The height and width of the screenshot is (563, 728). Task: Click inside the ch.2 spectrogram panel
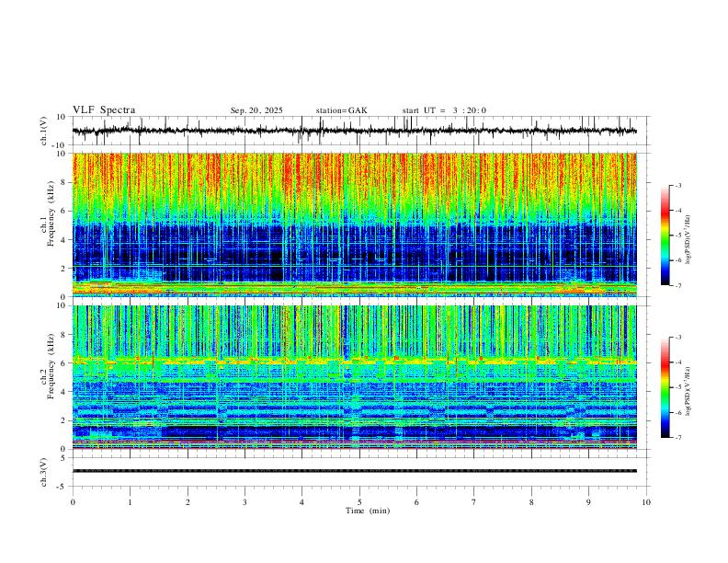coord(354,377)
